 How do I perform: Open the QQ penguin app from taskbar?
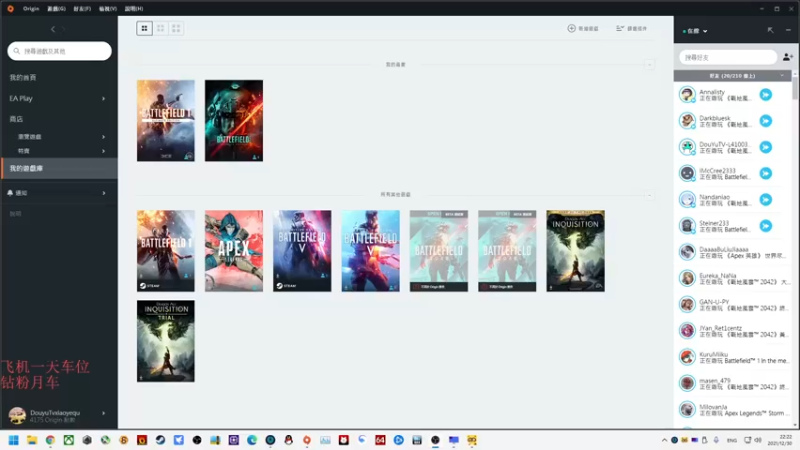[289, 440]
